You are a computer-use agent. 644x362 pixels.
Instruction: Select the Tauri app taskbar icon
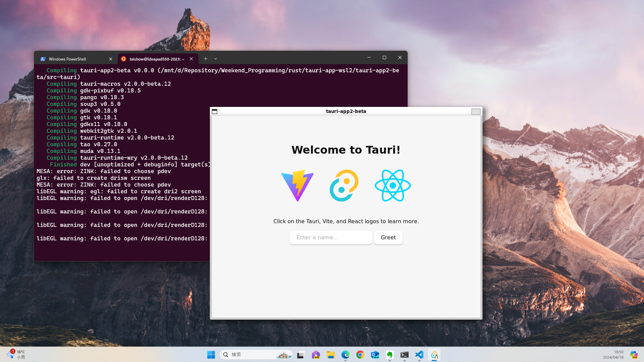434,355
